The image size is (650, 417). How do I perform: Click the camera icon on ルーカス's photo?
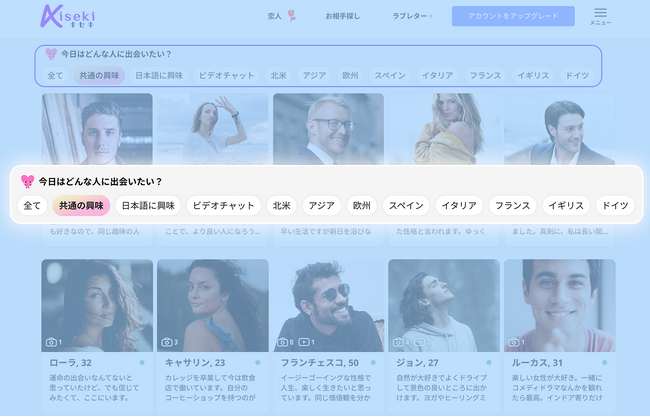(514, 341)
